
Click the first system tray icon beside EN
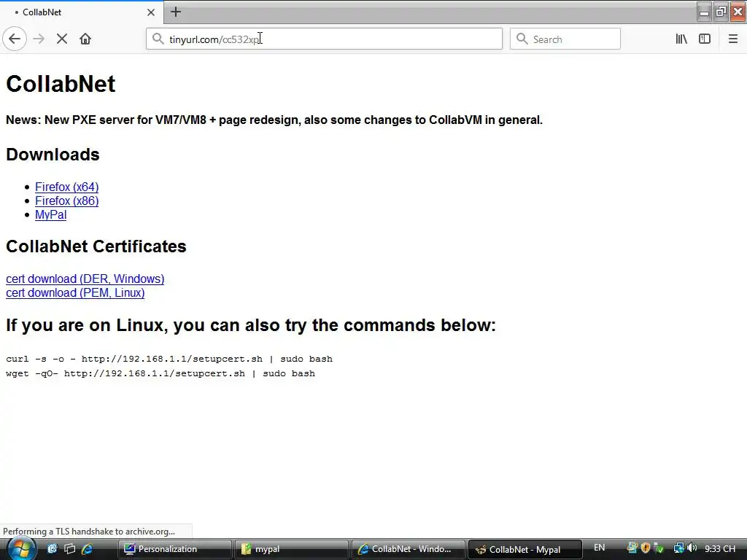[632, 548]
